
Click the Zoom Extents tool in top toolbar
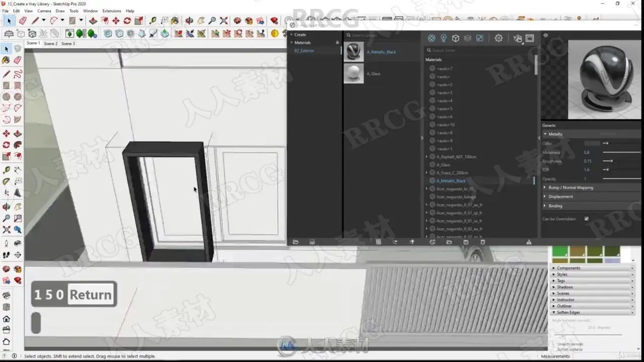coord(224,21)
